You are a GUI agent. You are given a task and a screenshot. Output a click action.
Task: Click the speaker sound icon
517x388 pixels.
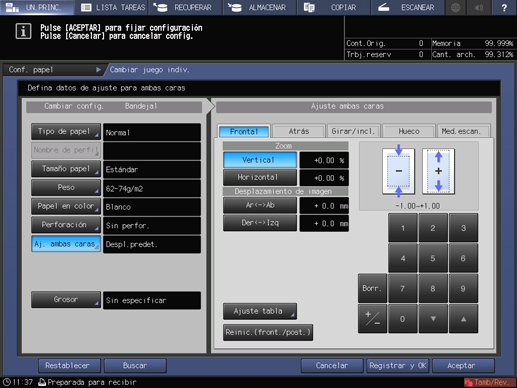(479, 7)
